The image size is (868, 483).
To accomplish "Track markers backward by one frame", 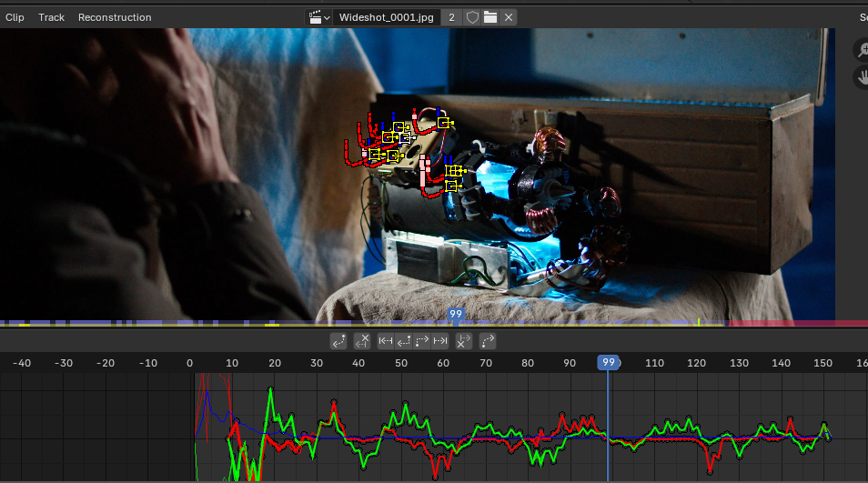I will 404,341.
